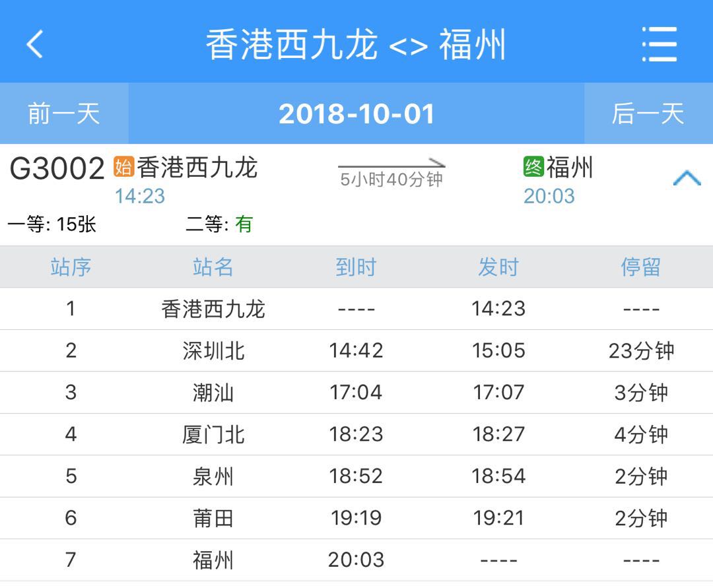Switch to the next day 后一天
This screenshot has height=588, width=713.
(x=649, y=114)
